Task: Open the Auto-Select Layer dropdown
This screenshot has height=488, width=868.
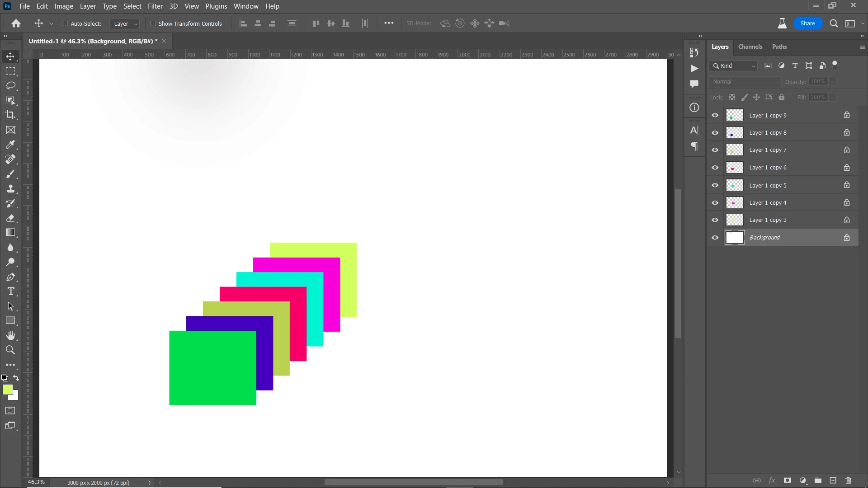Action: click(x=125, y=23)
